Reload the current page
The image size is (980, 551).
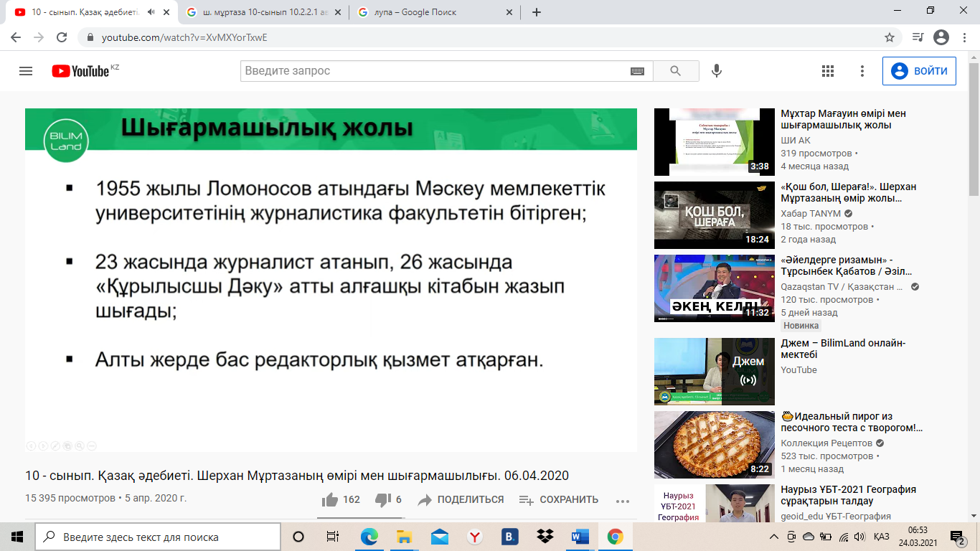(62, 37)
